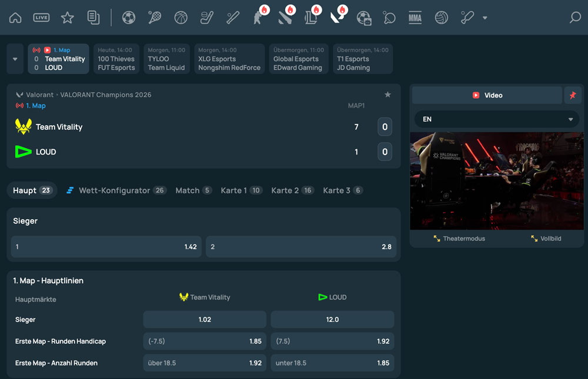Open Global Esports vs EDward Gaming match

coord(299,59)
